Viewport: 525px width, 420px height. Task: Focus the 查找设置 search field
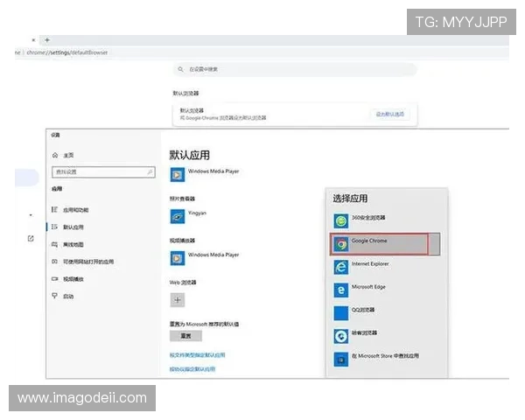coord(103,172)
